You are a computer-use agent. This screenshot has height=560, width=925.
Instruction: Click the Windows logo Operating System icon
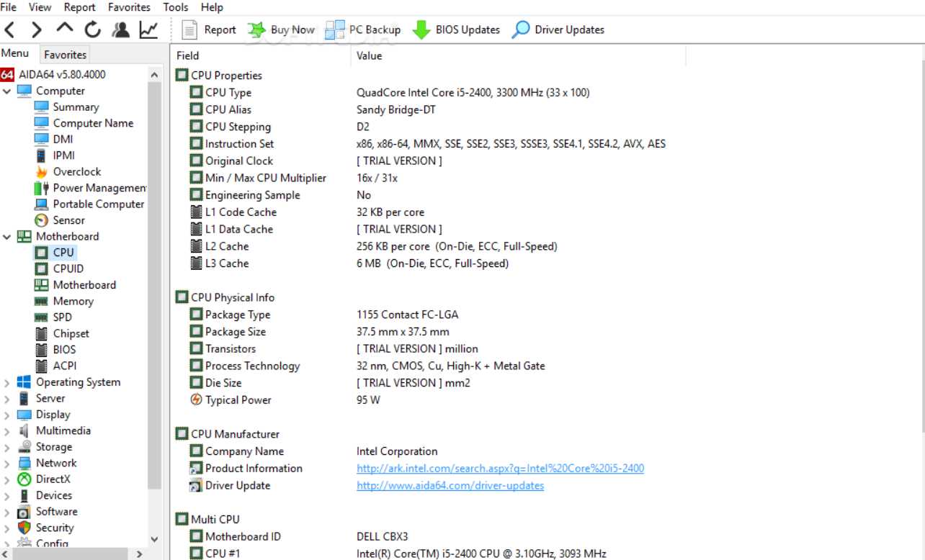[x=24, y=382]
